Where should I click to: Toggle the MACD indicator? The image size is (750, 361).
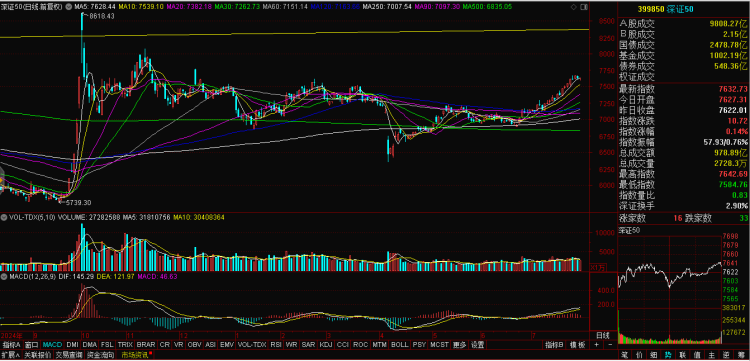(52, 345)
